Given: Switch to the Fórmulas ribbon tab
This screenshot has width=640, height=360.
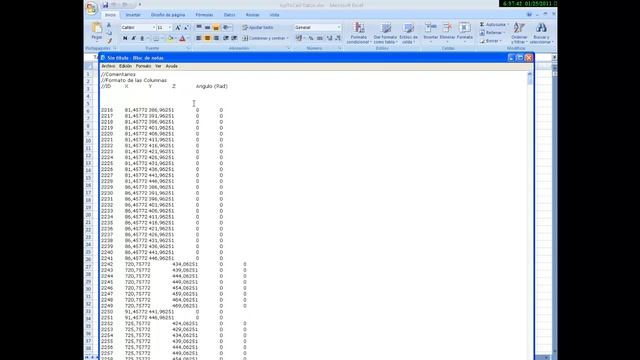Looking at the screenshot, I should (204, 15).
